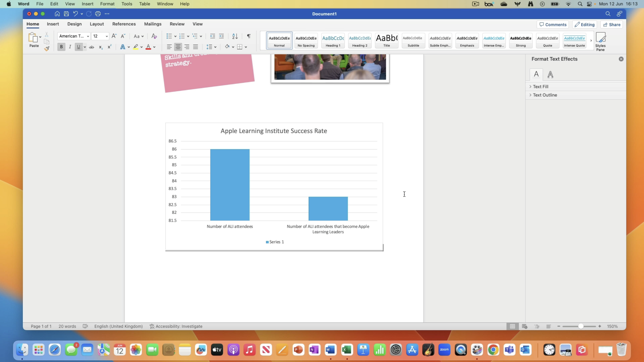The height and width of the screenshot is (362, 644).
Task: Decrease font size with the smaller A
Action: click(x=123, y=36)
